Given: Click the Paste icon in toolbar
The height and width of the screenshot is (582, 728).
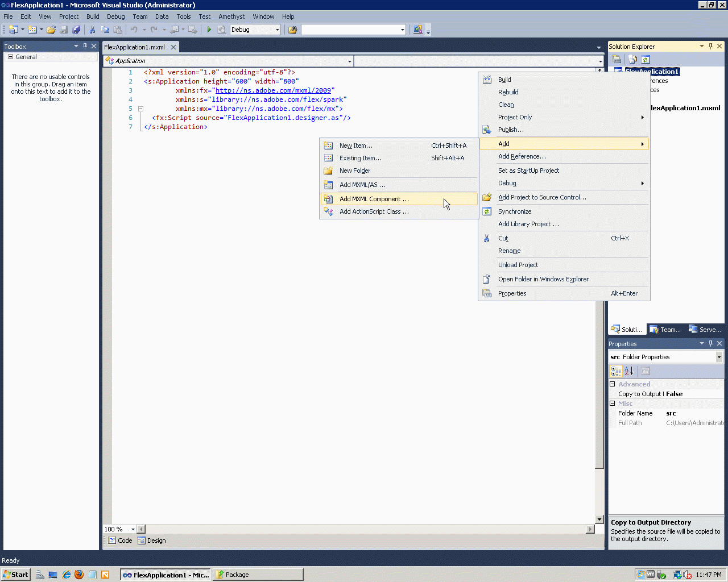Looking at the screenshot, I should coord(118,30).
